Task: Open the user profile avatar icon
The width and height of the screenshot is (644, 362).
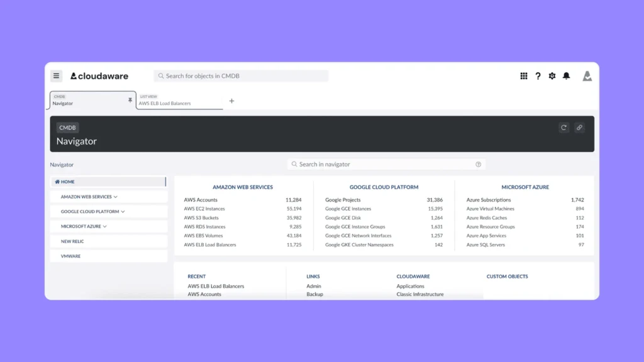Action: point(587,76)
